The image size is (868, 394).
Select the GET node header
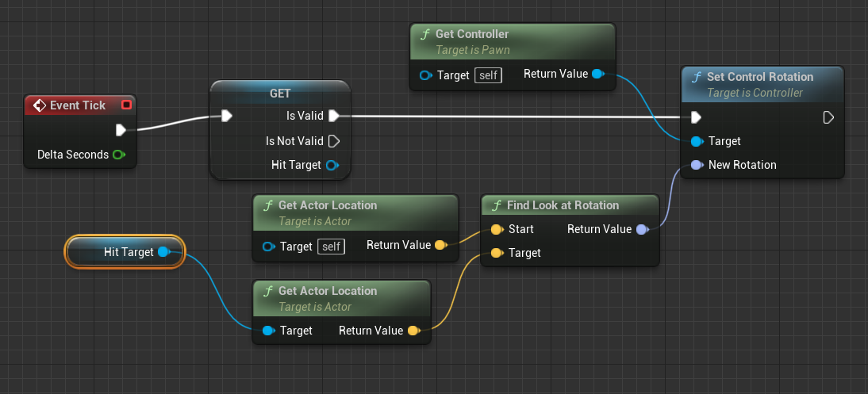tap(280, 94)
